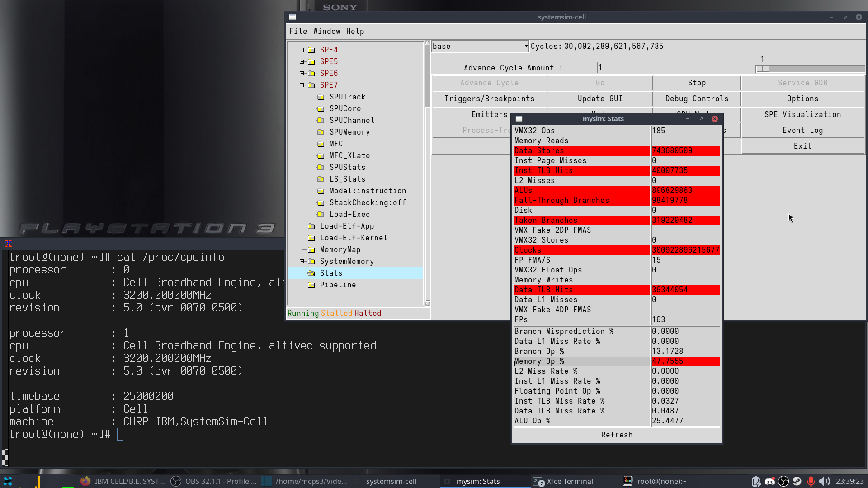Switch to root@(none) taskbar window
Image resolution: width=868 pixels, height=488 pixels.
click(x=662, y=481)
